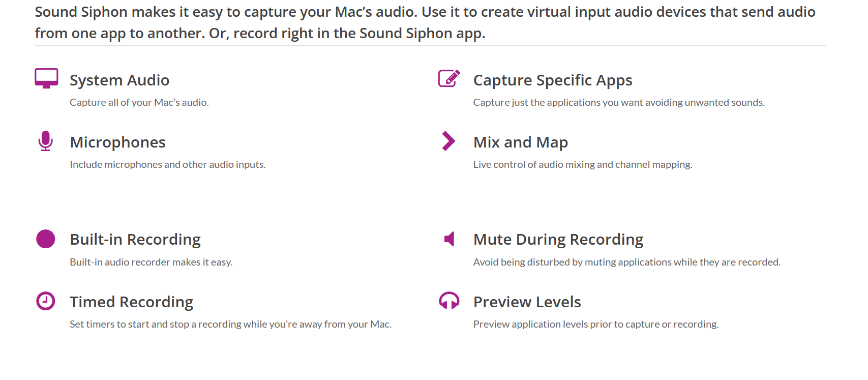The image size is (868, 380).
Task: Select the System Audio heading
Action: [119, 80]
